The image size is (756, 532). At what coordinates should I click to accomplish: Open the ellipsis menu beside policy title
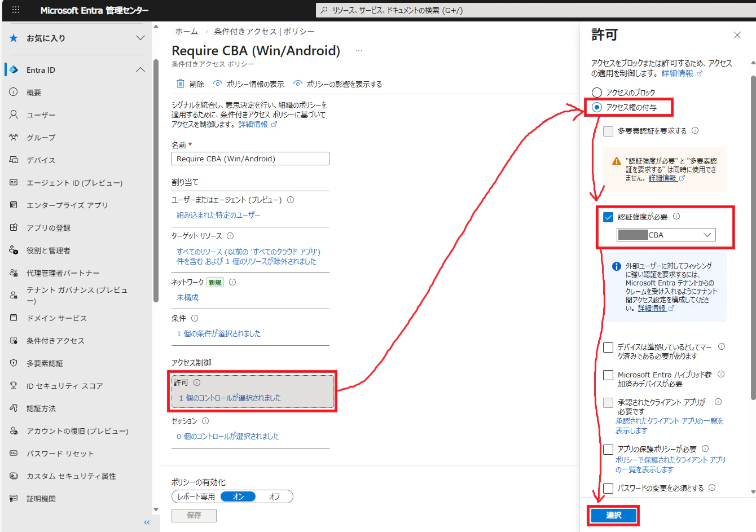coord(359,51)
